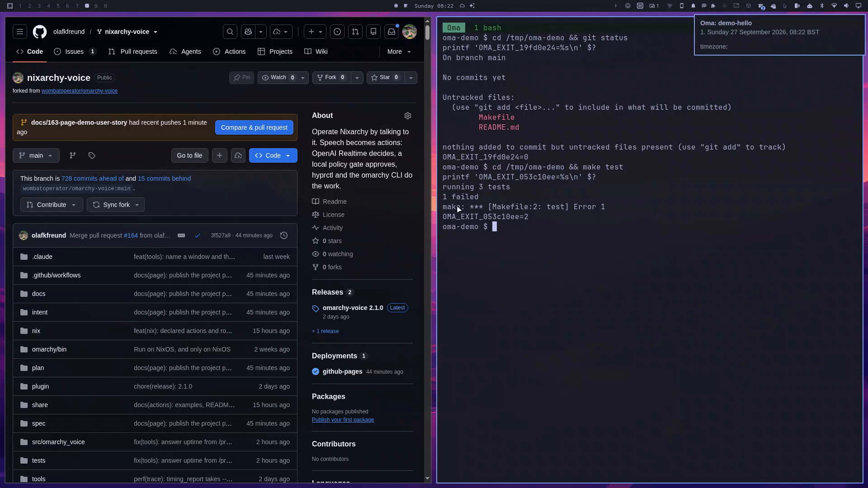Open the main branch selector dropdown
The width and height of the screenshot is (868, 488).
[x=36, y=155]
